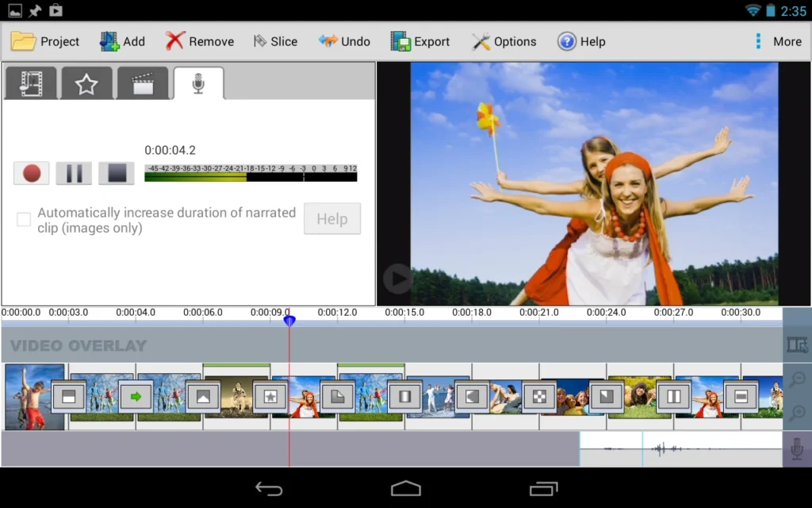
Task: Stop the narration recording
Action: click(x=117, y=173)
